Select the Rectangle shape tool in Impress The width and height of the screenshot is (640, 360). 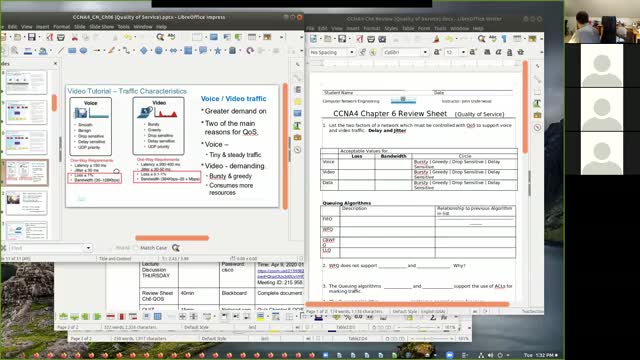coord(72,51)
